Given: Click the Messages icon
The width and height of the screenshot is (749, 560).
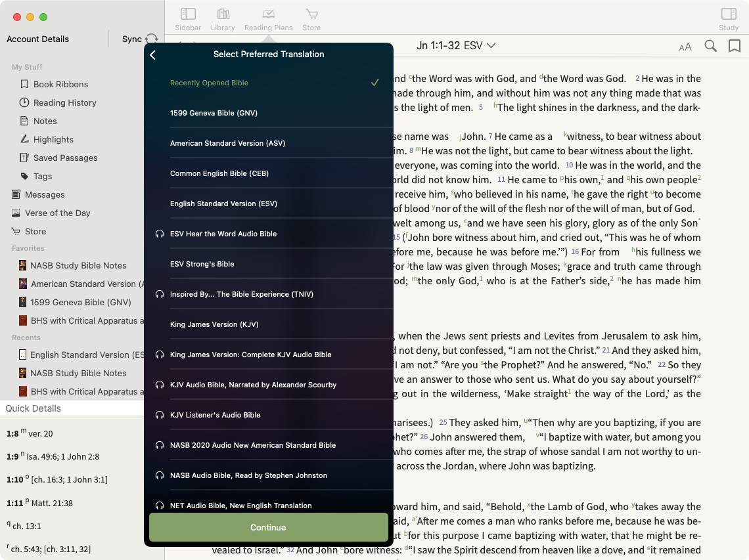Looking at the screenshot, I should pyautogui.click(x=16, y=194).
